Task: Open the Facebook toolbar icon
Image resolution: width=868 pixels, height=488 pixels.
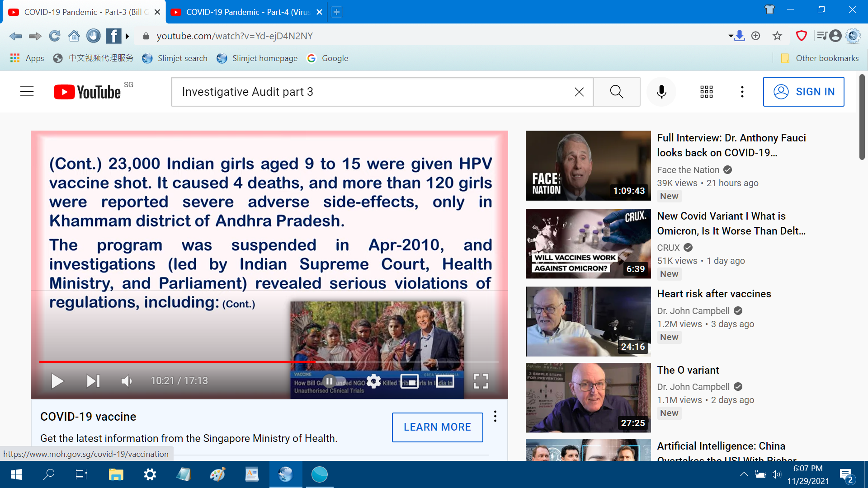Action: [x=113, y=36]
